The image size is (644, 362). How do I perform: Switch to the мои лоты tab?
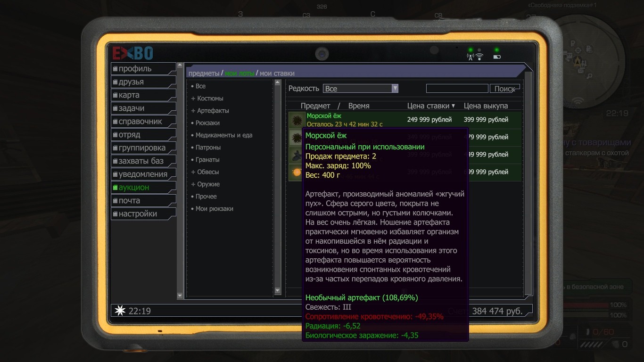(239, 73)
